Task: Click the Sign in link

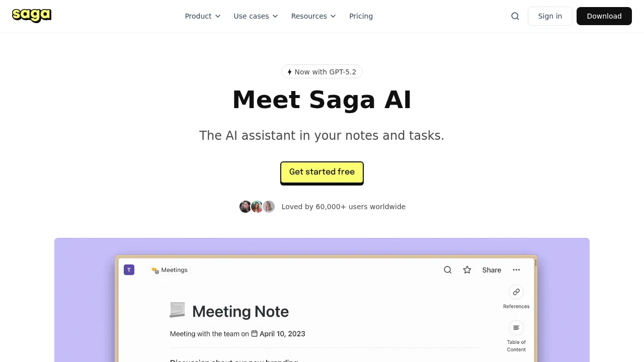Action: [550, 16]
